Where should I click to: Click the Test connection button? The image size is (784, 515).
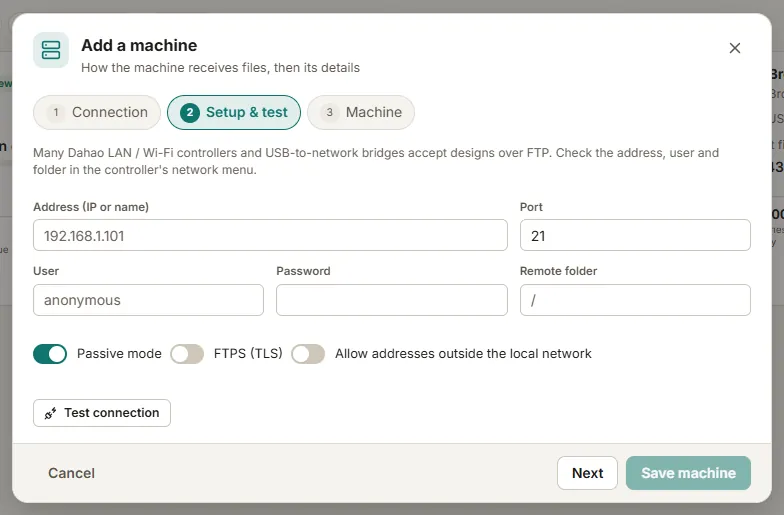pos(102,413)
